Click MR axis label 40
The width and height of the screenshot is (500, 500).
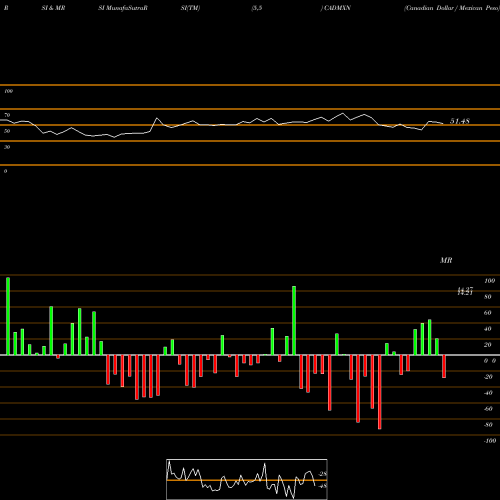click(x=488, y=329)
